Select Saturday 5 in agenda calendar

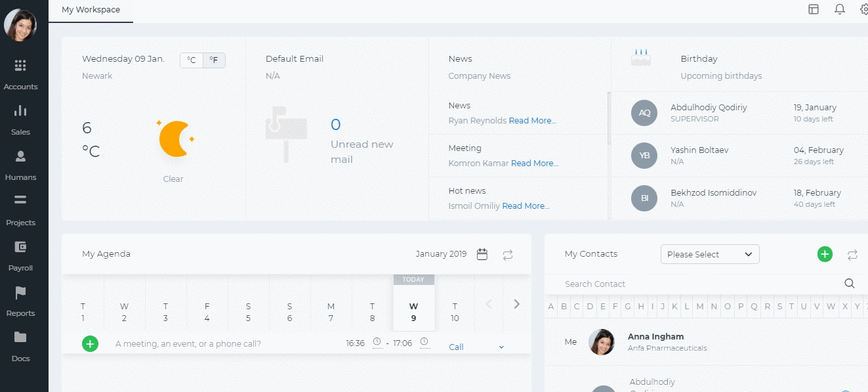point(249,312)
